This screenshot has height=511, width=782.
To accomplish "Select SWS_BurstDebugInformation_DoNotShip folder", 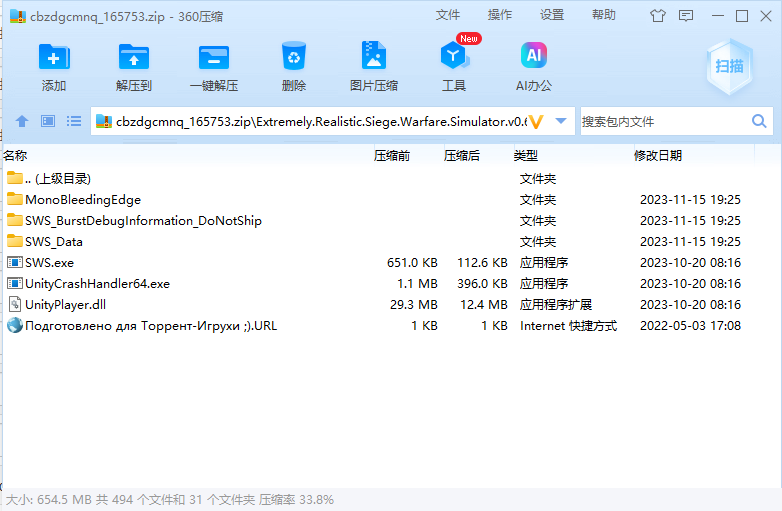I will click(143, 220).
